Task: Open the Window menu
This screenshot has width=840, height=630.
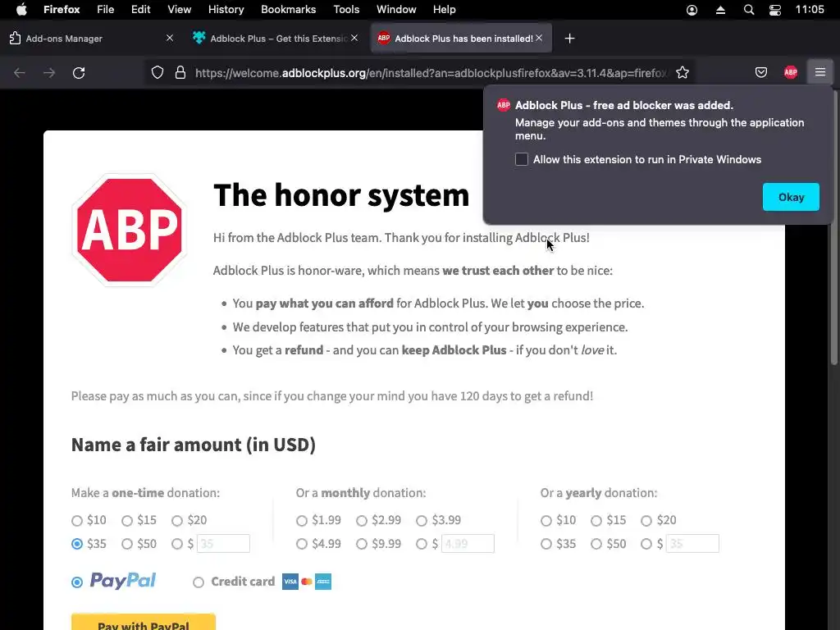Action: 396,10
